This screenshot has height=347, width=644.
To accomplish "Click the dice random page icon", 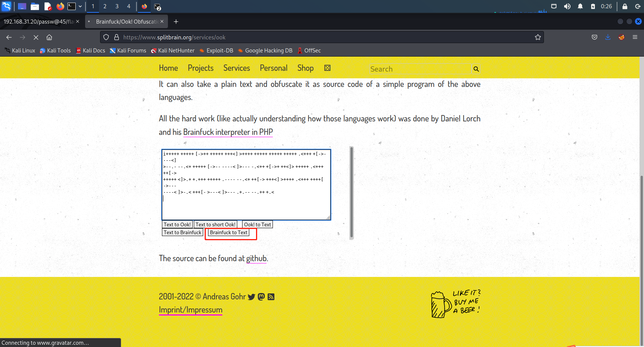I will click(327, 68).
